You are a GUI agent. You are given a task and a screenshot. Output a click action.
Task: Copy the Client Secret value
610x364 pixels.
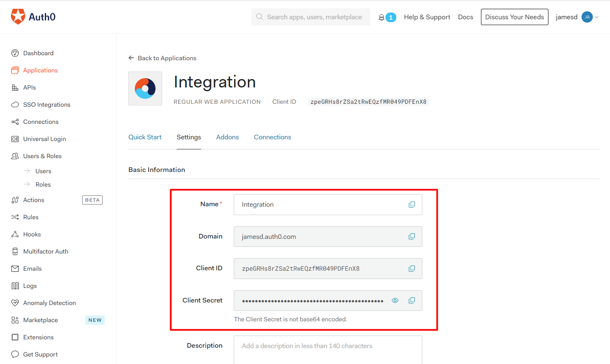(x=412, y=300)
